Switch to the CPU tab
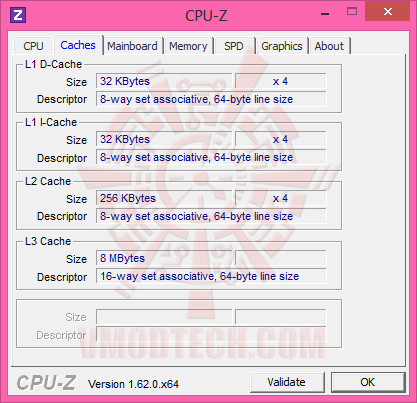 tap(33, 46)
